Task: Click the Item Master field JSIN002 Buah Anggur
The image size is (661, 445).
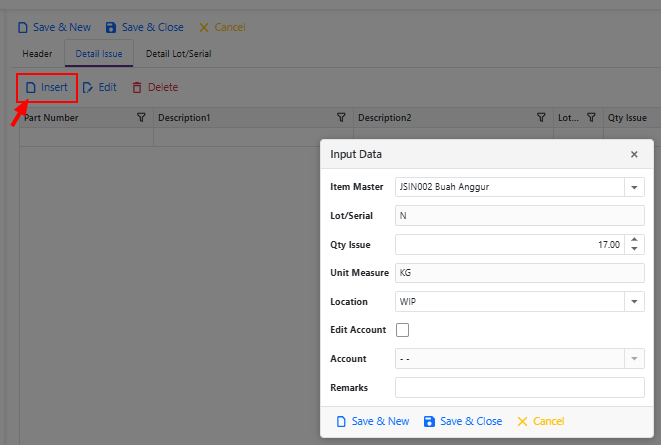Action: click(510, 187)
